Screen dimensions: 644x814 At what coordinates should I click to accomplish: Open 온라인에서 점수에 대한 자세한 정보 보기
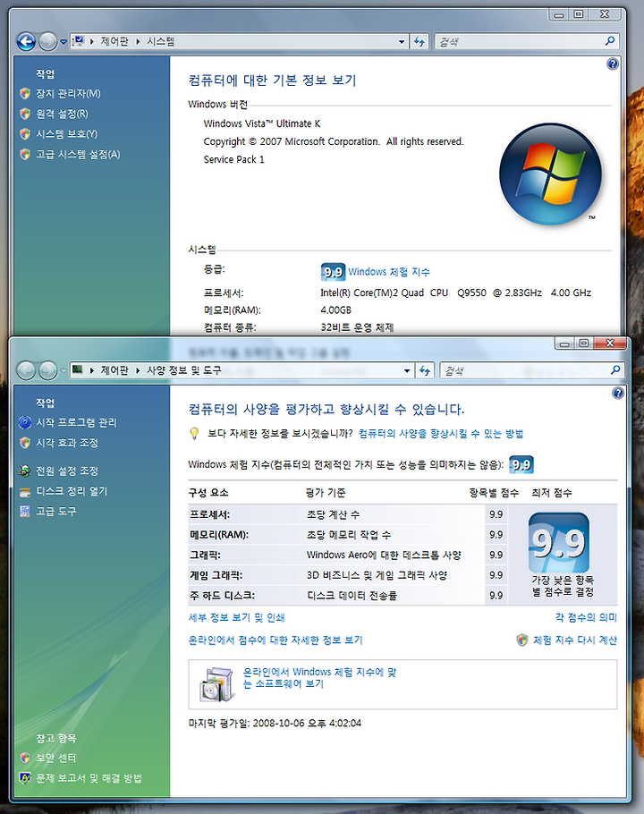275,640
